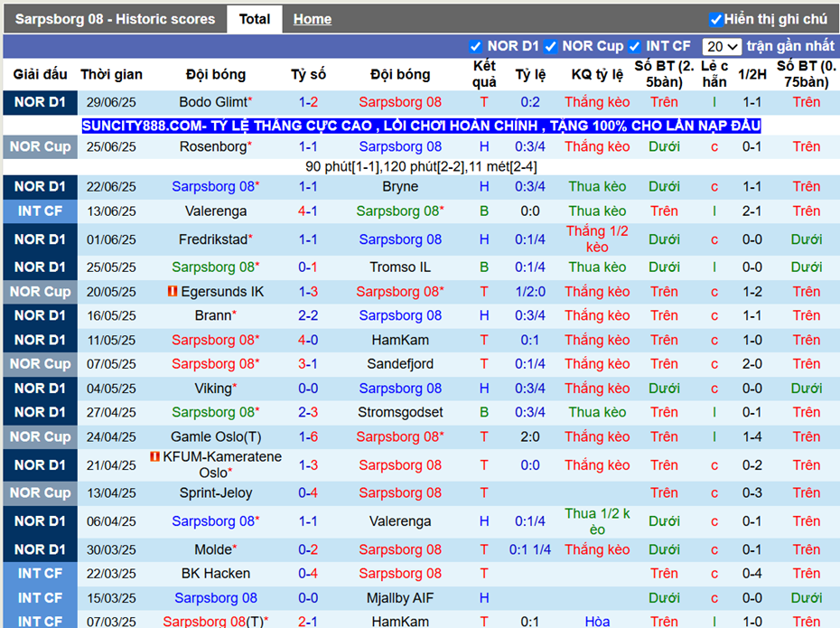Select the Sprint-Jeloy team name
The width and height of the screenshot is (840, 628).
(216, 493)
